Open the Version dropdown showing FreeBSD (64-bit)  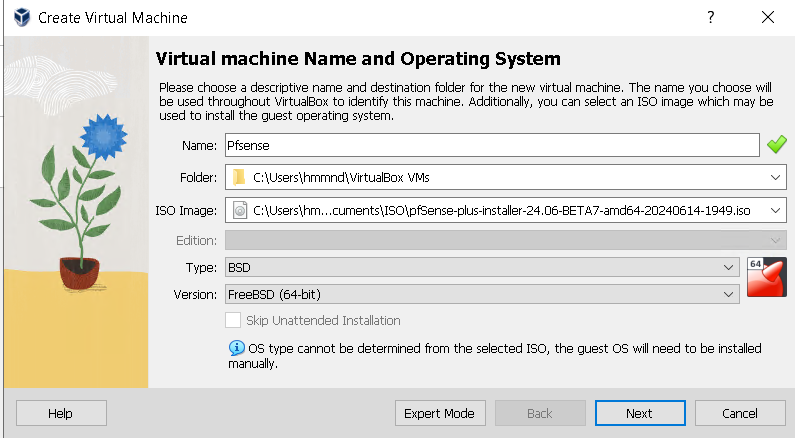pyautogui.click(x=482, y=294)
